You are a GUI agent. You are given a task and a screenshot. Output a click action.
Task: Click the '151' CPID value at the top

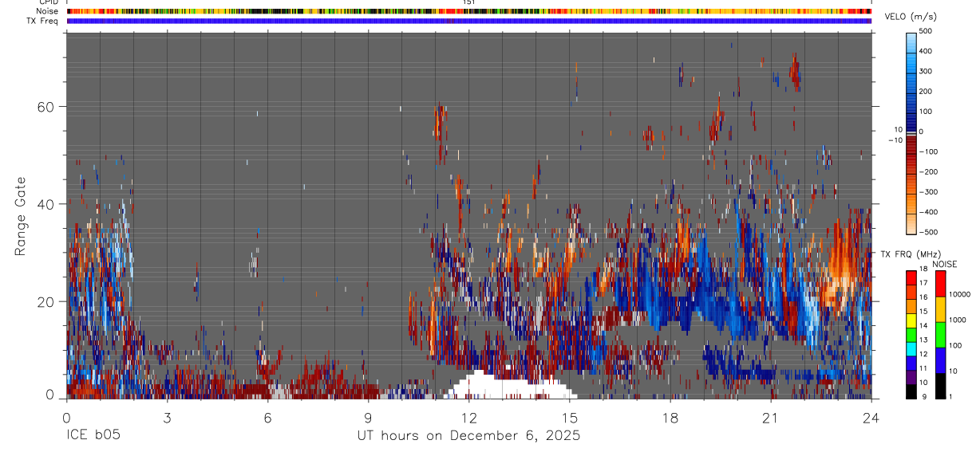click(469, 2)
